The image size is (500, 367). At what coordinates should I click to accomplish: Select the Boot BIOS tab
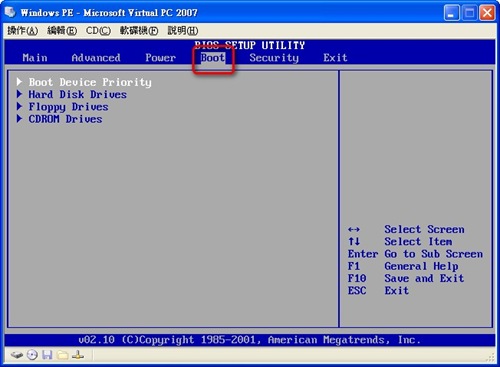(x=213, y=58)
